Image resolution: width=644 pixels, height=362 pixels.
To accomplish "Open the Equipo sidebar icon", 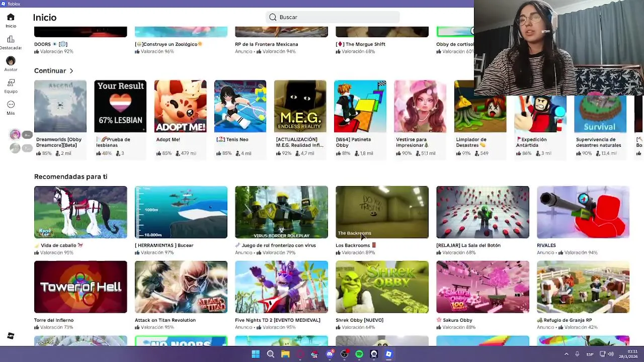I will click(11, 82).
